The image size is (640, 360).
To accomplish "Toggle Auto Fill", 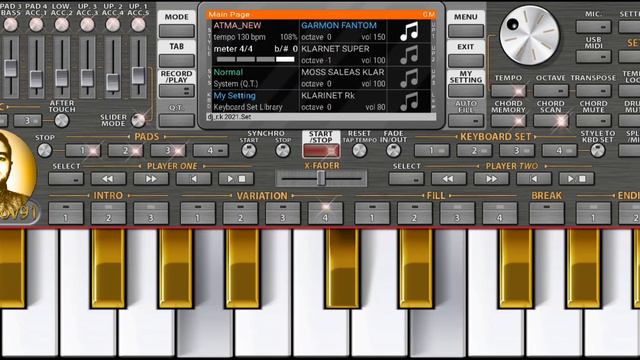I will pyautogui.click(x=466, y=121).
